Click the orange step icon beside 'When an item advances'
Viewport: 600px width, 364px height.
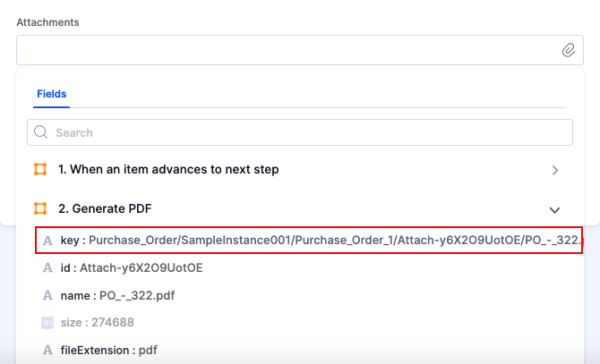40,169
